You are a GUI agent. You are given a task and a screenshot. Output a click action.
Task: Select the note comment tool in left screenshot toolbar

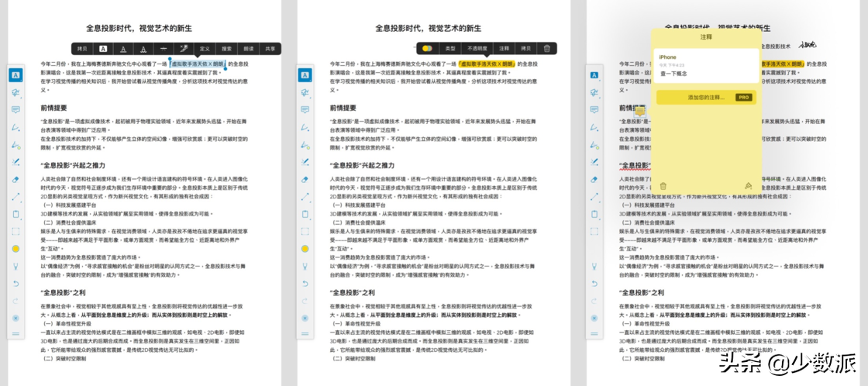pos(15,109)
